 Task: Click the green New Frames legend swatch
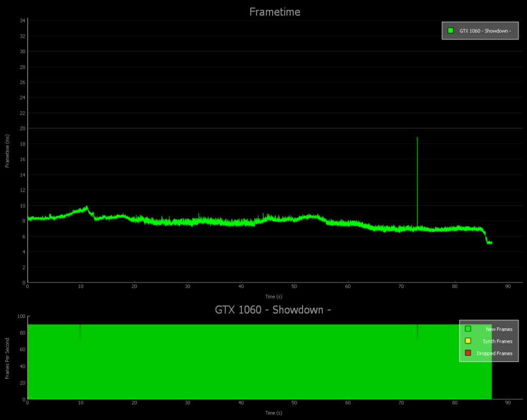(468, 329)
